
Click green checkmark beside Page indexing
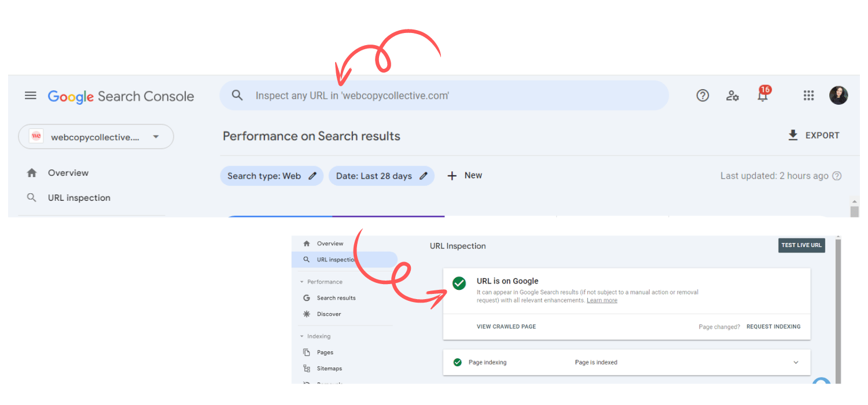(x=458, y=362)
